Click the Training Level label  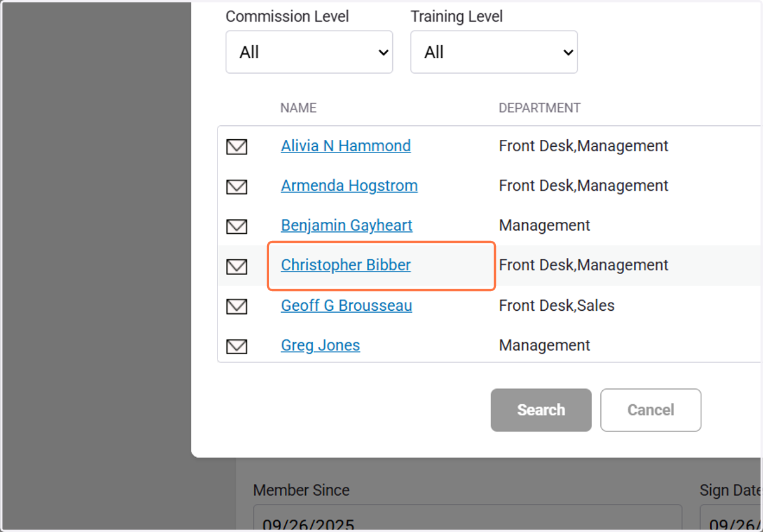pyautogui.click(x=457, y=17)
